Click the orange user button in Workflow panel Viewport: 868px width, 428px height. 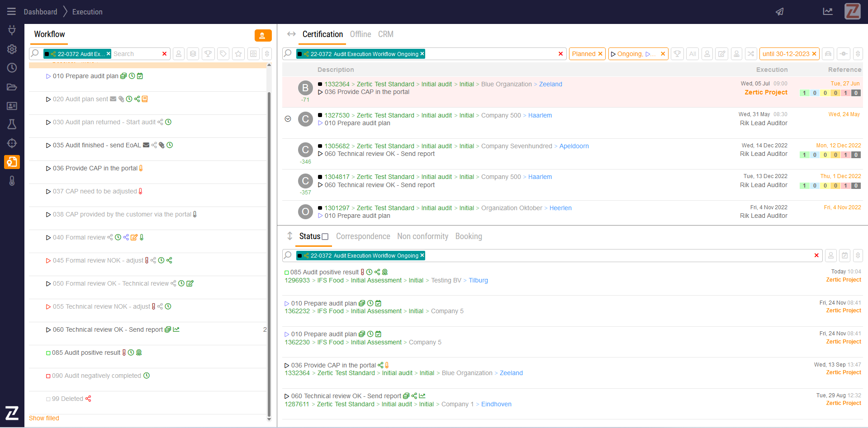pos(263,35)
